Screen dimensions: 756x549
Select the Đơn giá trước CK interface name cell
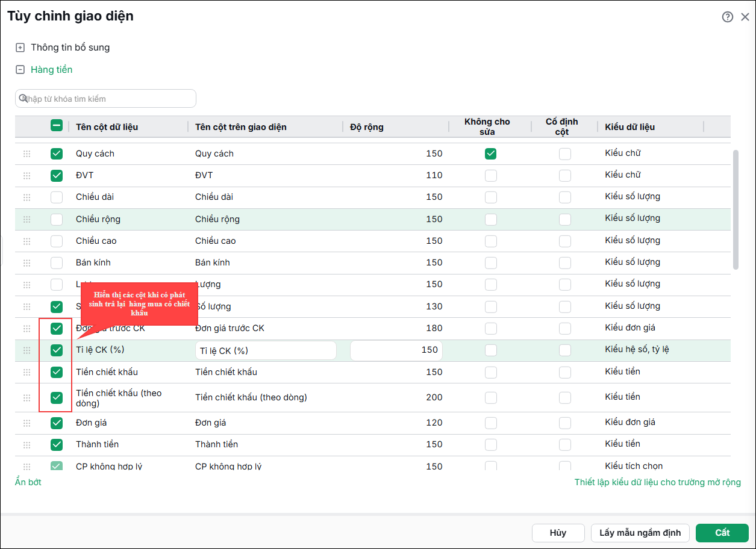point(230,328)
